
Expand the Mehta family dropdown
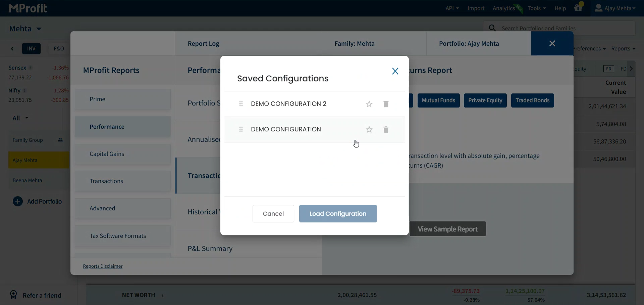[25, 29]
